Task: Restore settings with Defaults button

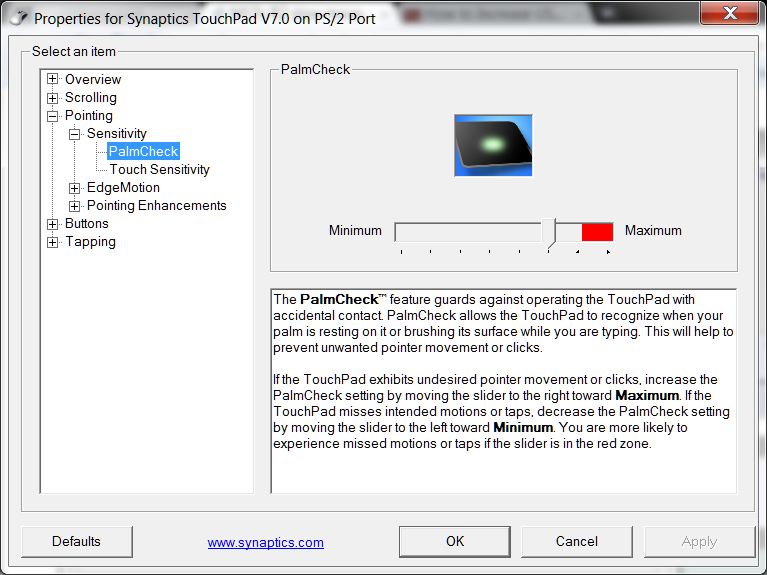Action: [x=77, y=542]
